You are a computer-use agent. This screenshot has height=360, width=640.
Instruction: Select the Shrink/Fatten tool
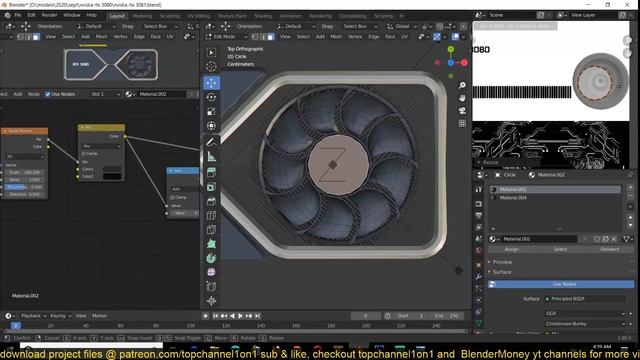[x=211, y=301]
